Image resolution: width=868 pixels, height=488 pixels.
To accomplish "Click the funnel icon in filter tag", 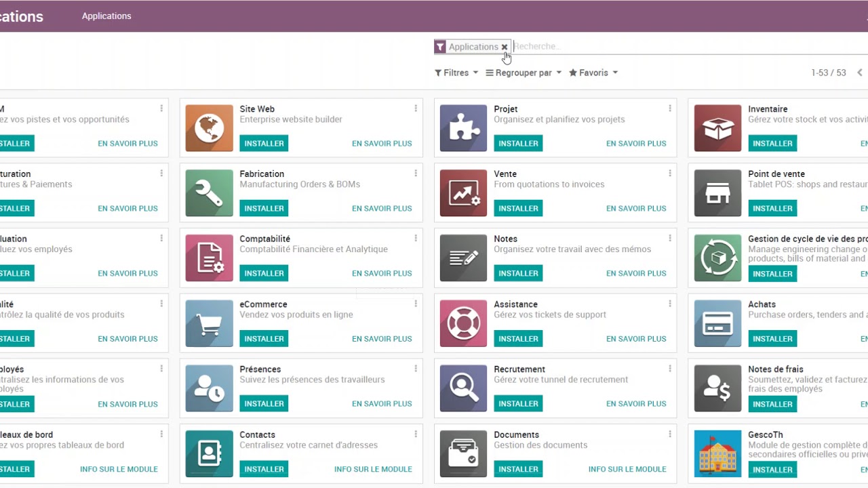I will (x=440, y=47).
